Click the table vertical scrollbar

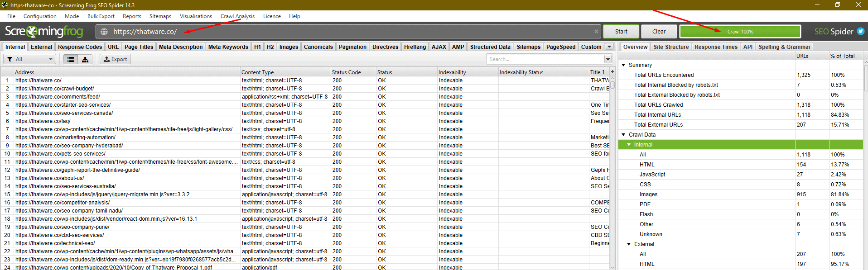click(x=612, y=172)
